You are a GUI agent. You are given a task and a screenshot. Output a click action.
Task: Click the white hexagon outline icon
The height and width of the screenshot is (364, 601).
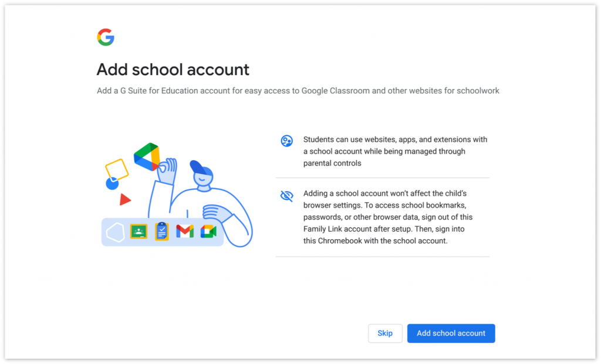tap(116, 232)
